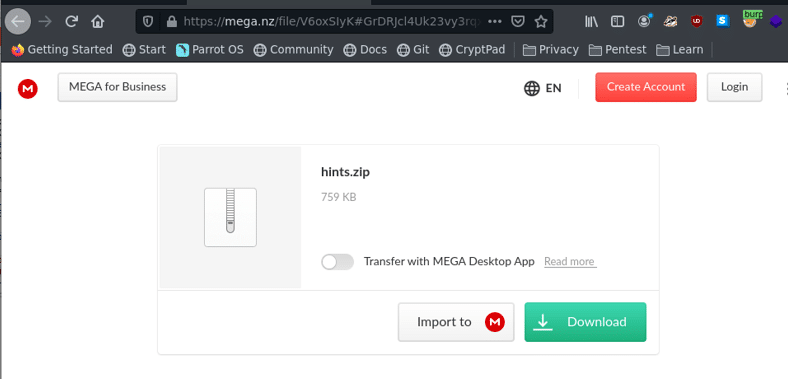788x379 pixels.
Task: Click the 759 KB file size text
Action: pos(338,197)
